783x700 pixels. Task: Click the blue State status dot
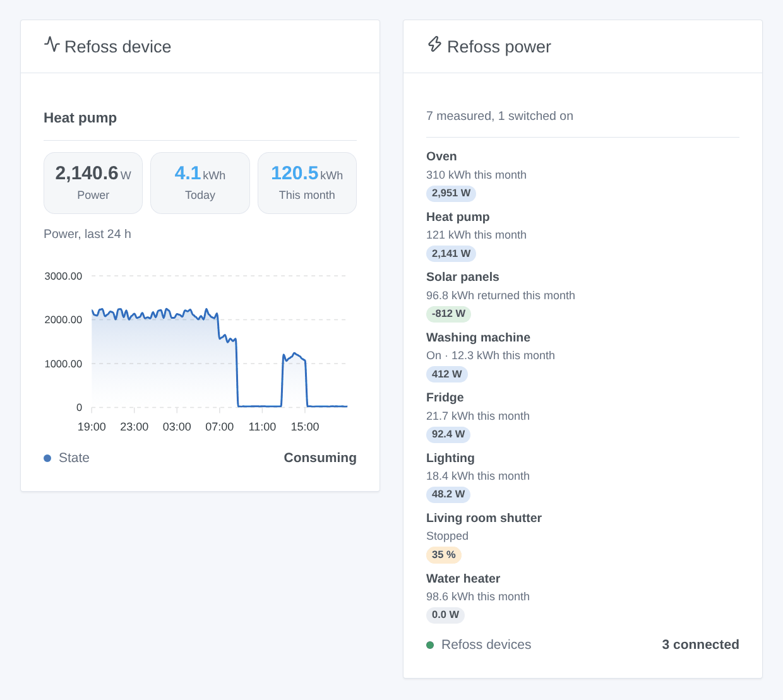(47, 458)
